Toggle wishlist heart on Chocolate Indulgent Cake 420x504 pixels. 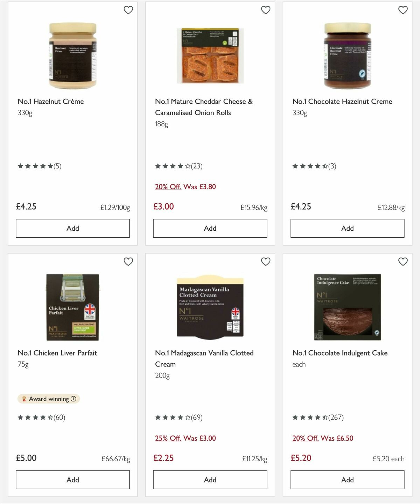pos(403,261)
